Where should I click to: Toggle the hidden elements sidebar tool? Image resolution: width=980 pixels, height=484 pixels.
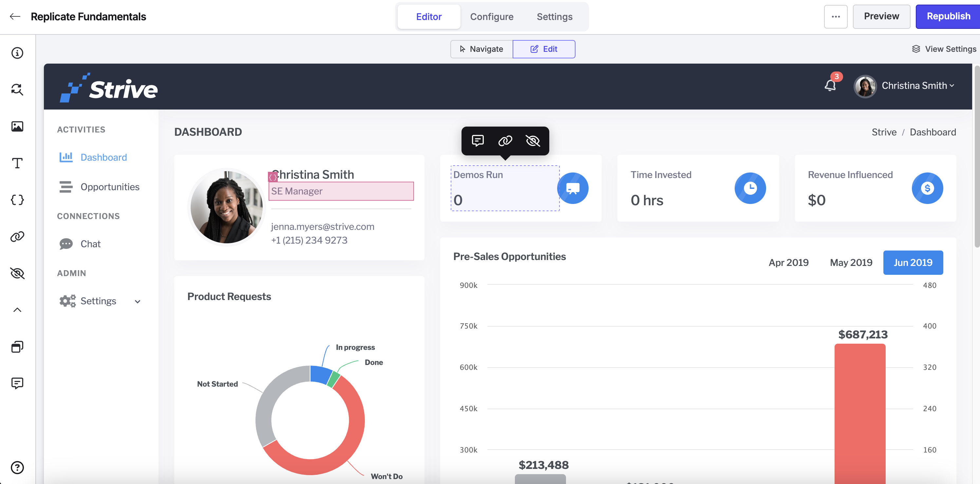point(17,273)
